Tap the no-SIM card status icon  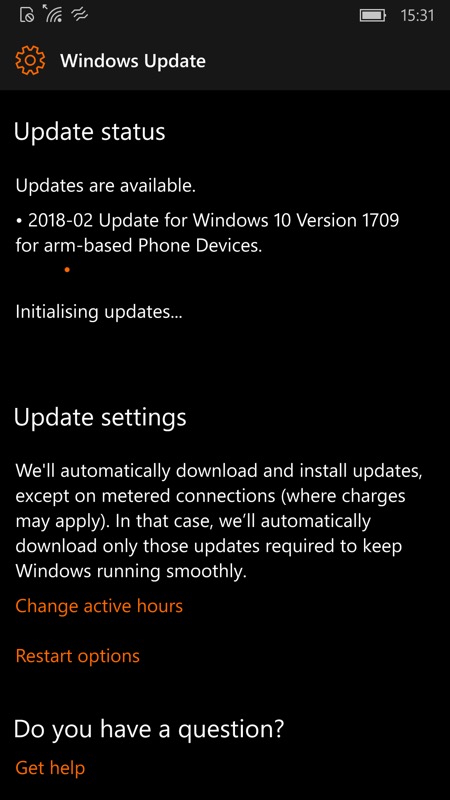(27, 15)
